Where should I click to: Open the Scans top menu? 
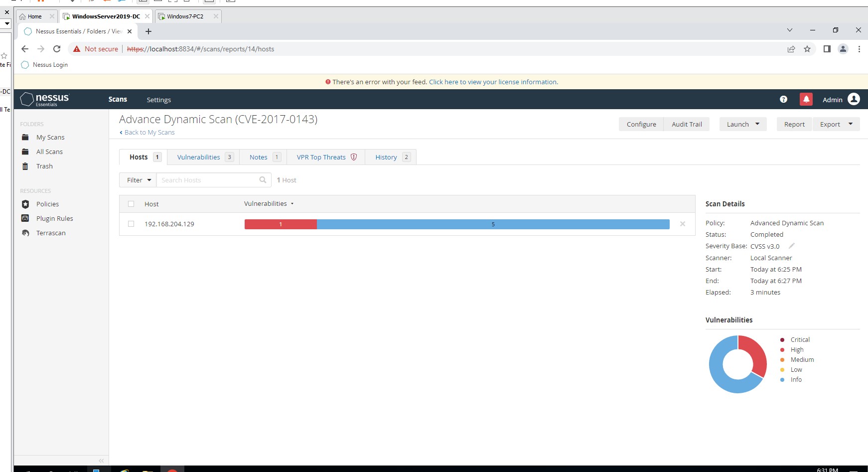(x=118, y=99)
